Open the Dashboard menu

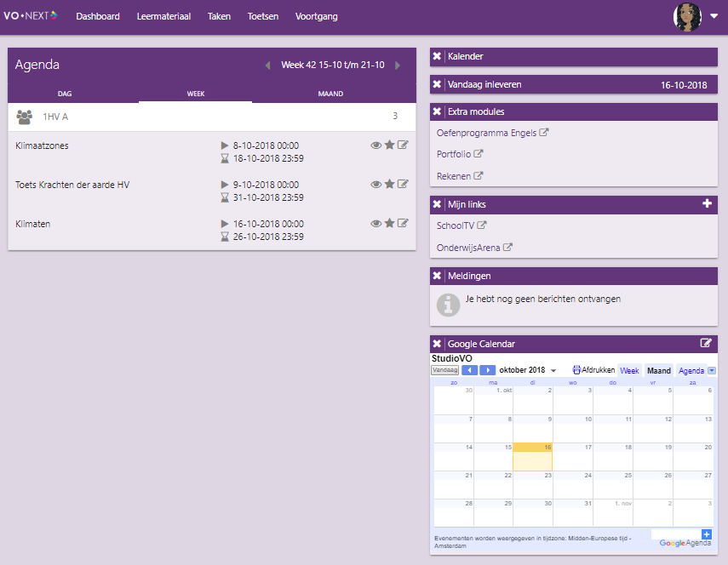click(x=98, y=16)
